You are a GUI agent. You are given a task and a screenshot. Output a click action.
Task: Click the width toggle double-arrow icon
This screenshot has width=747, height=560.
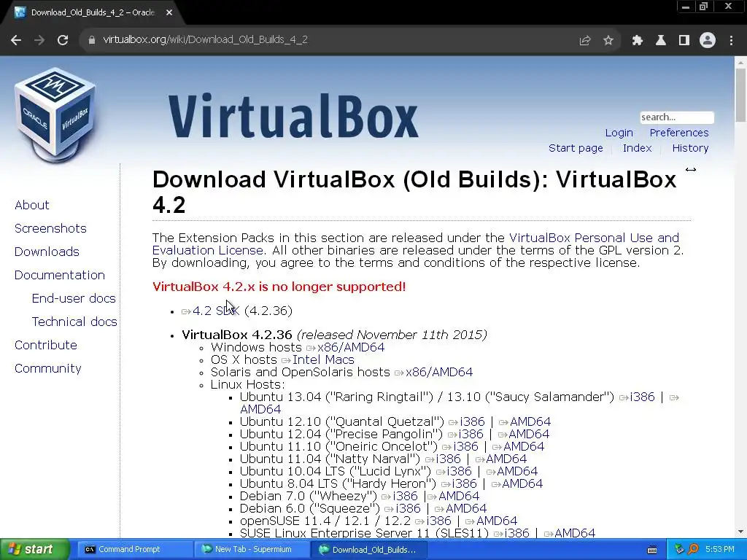690,169
